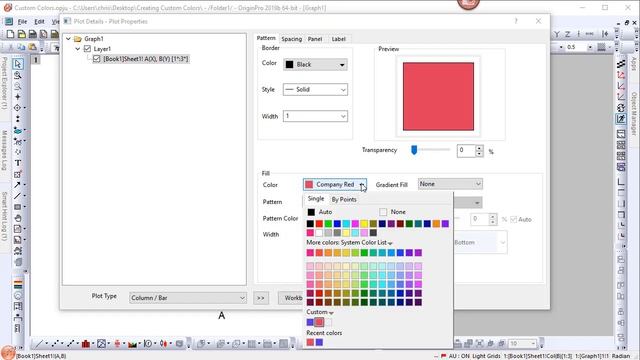Open the Object Manager side tab

tap(634, 114)
